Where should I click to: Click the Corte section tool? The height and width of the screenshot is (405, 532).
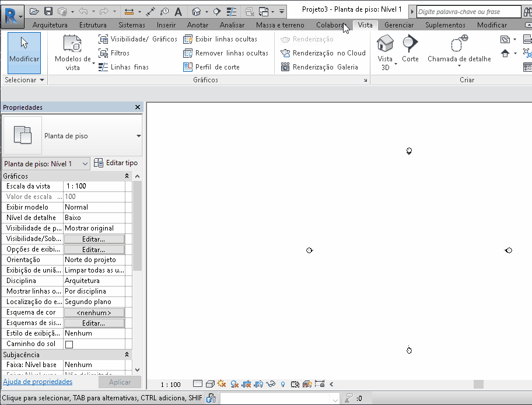(410, 48)
